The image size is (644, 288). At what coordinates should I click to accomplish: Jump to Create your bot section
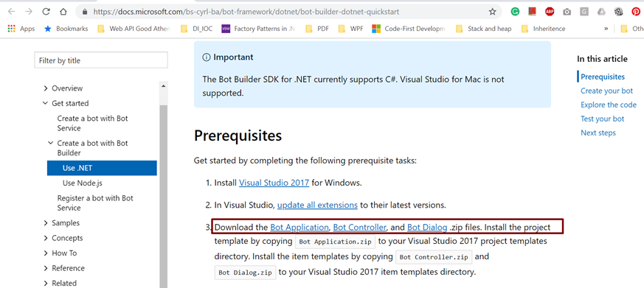tap(606, 91)
